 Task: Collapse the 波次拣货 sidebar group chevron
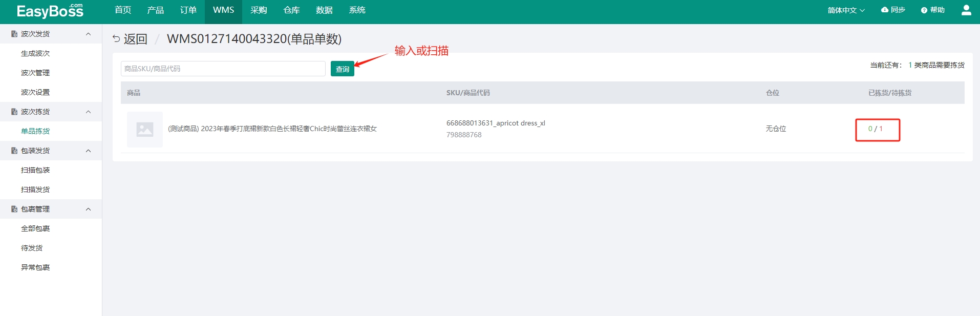click(88, 112)
